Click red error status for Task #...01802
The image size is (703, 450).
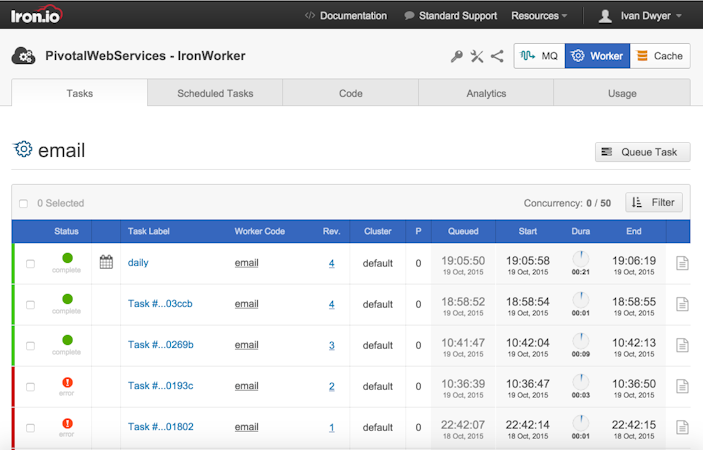pos(67,423)
